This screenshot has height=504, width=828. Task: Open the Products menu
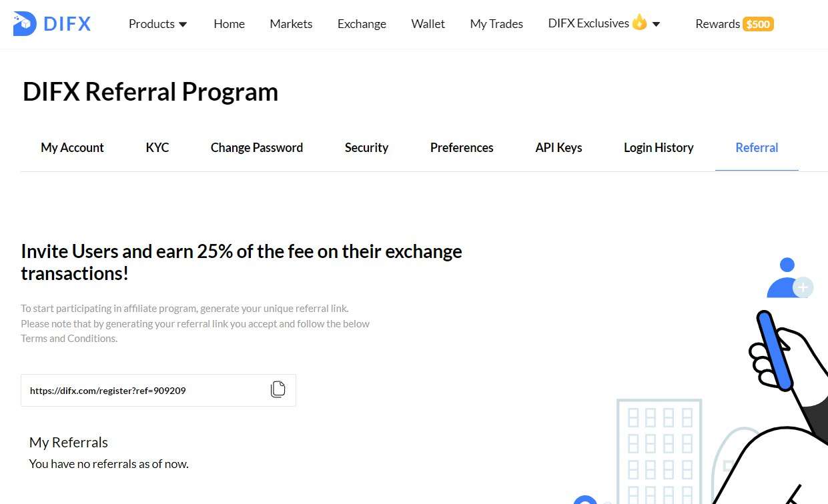pyautogui.click(x=151, y=24)
